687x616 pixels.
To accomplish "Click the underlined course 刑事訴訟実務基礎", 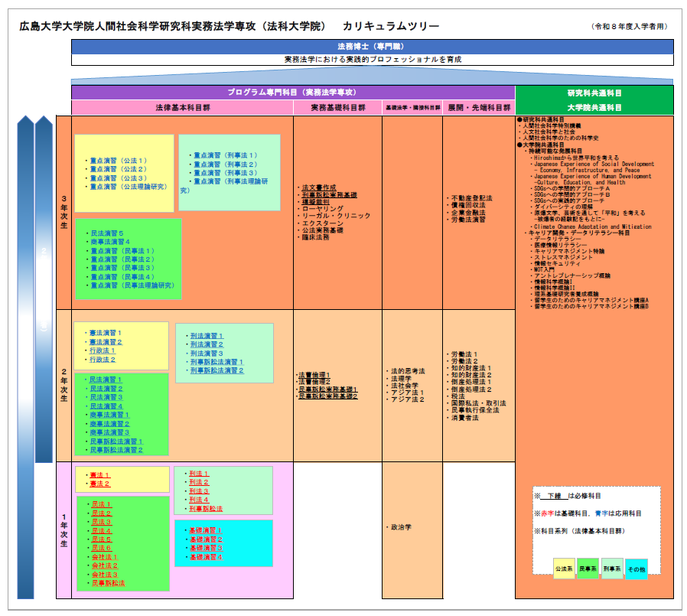I will pos(330,194).
